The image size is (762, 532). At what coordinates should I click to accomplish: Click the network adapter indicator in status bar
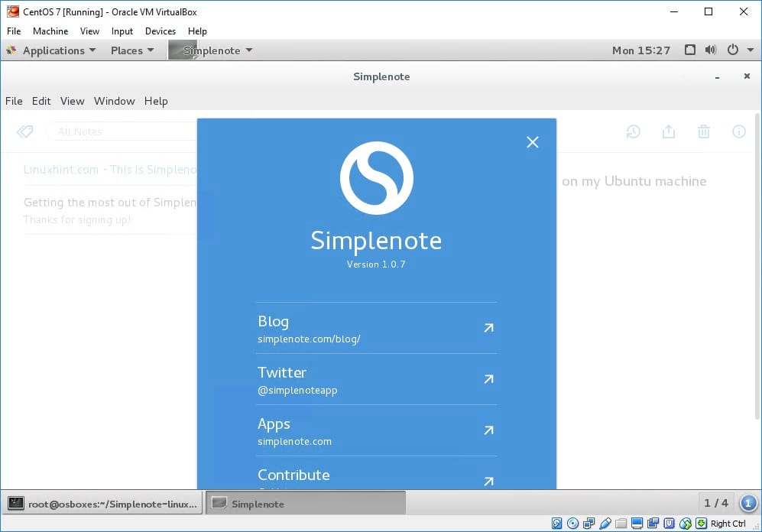tap(589, 524)
